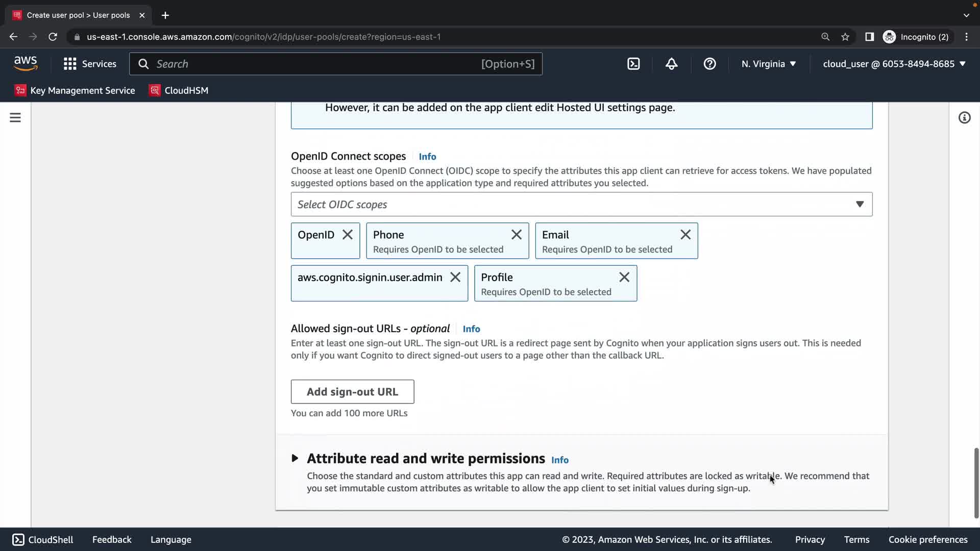Remove the Phone scope token
This screenshot has height=551, width=980.
pos(517,235)
